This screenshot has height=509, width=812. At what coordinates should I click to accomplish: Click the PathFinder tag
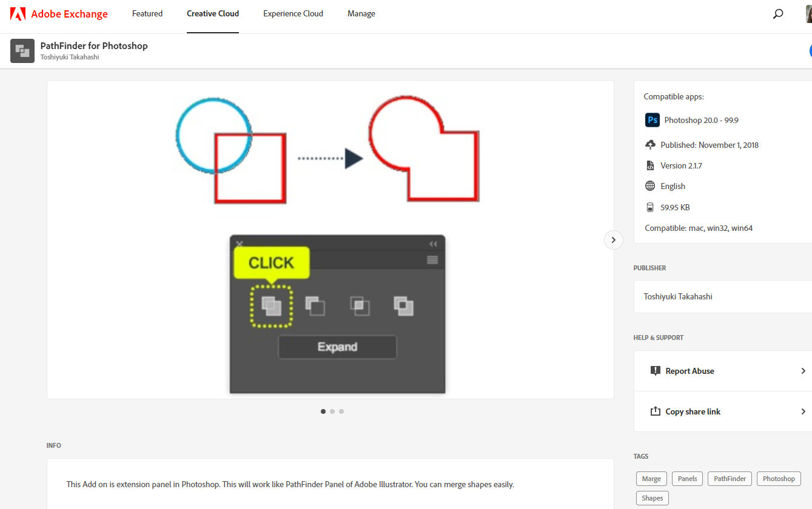coord(730,479)
